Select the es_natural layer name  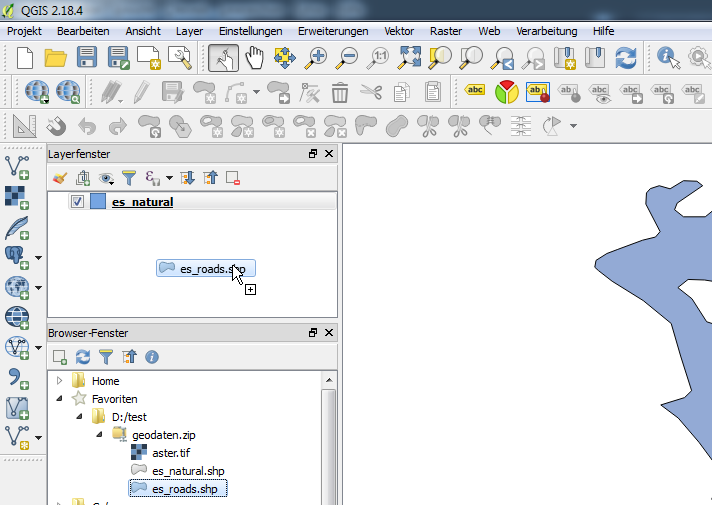[142, 202]
